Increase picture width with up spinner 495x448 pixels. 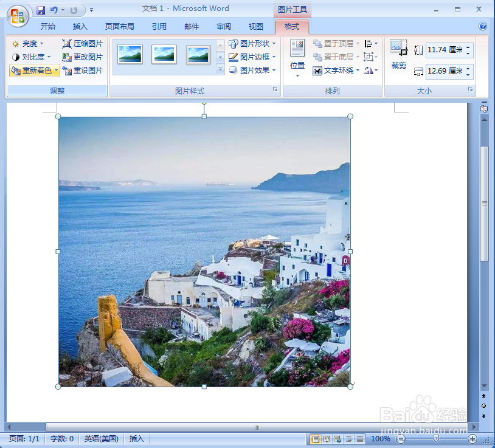tap(468, 68)
